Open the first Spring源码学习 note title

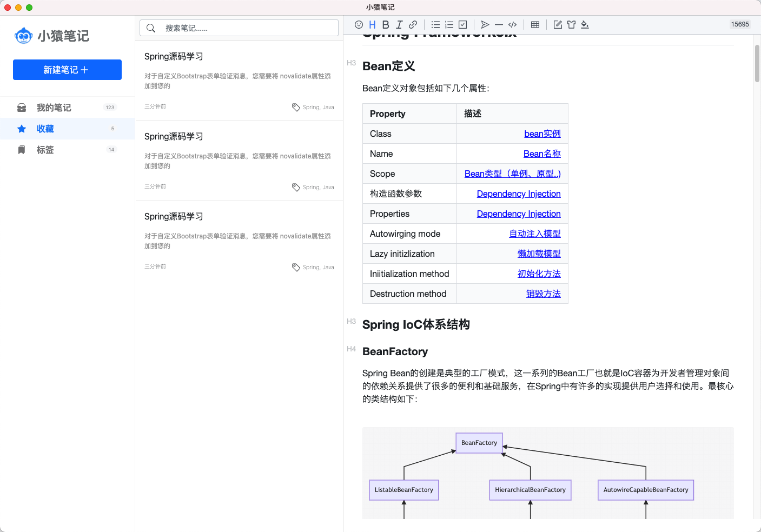[174, 56]
